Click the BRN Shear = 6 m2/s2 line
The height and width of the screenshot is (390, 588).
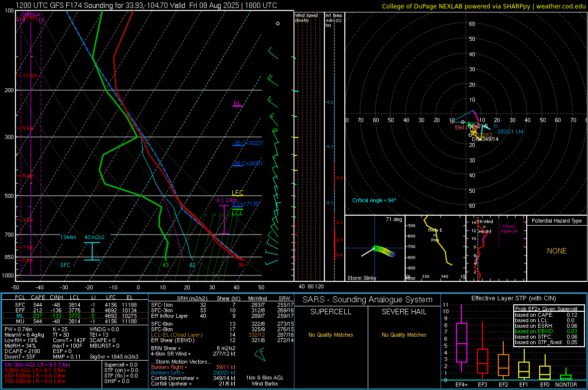coord(193,348)
